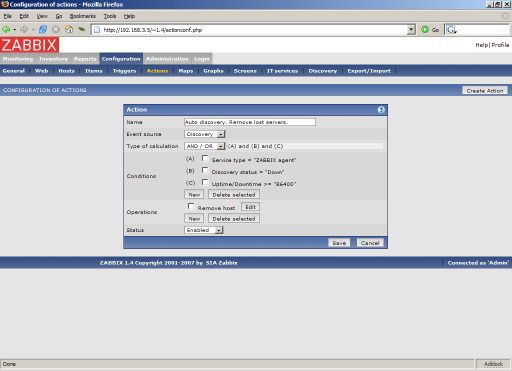Image resolution: width=512 pixels, height=371 pixels.
Task: Open the Export/Import submenu link
Action: pos(369,71)
